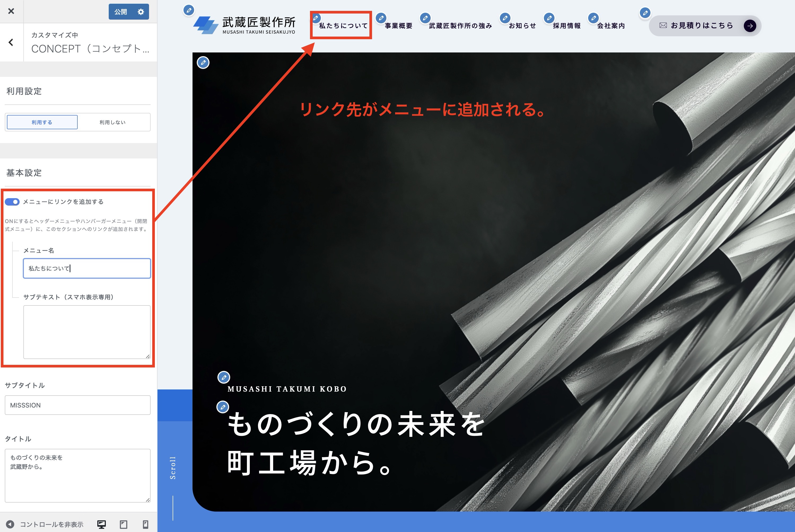
Task: Click edit pencil on 会社案内 menu item
Action: (x=593, y=18)
